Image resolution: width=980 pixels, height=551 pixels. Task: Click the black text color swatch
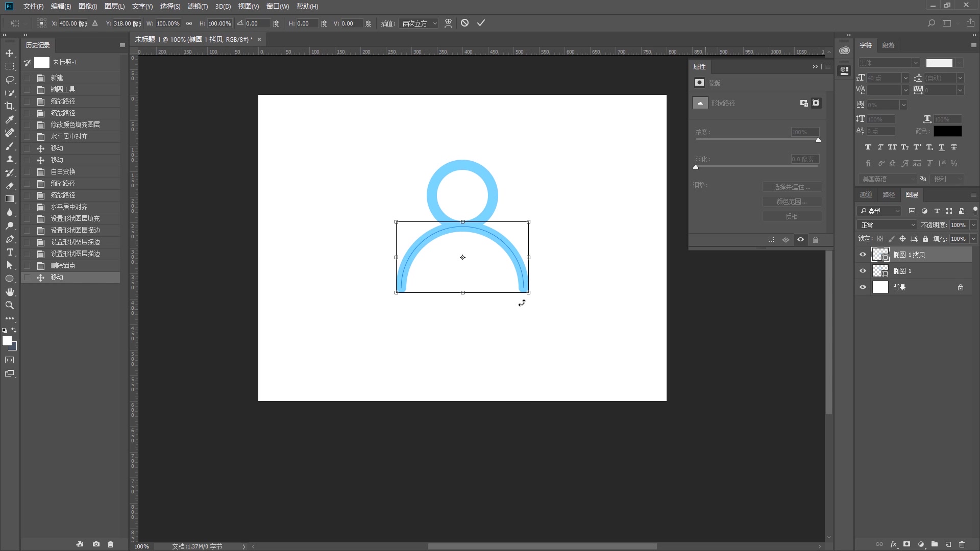click(x=947, y=131)
